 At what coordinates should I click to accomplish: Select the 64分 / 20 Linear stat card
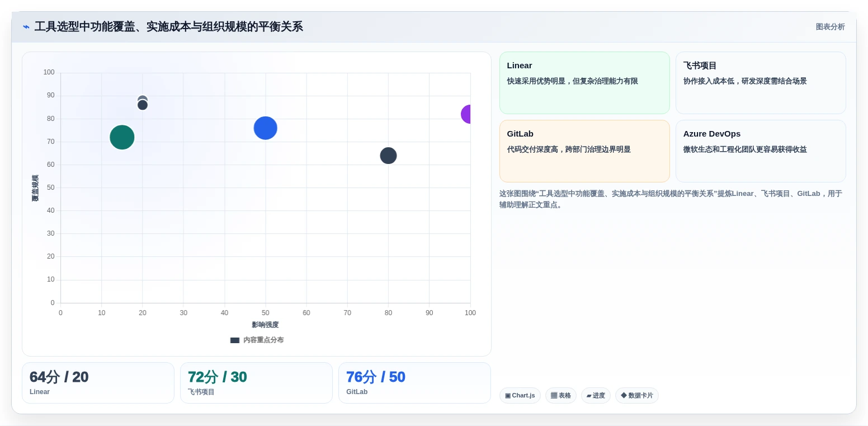98,383
